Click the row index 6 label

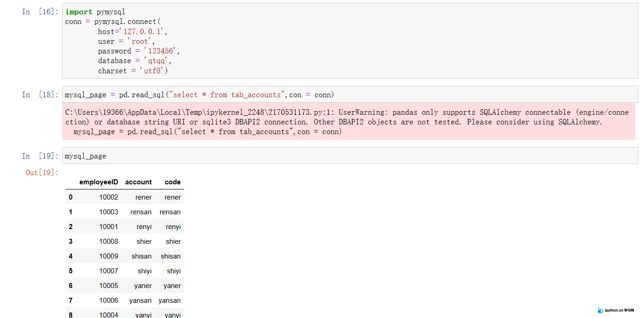point(70,286)
